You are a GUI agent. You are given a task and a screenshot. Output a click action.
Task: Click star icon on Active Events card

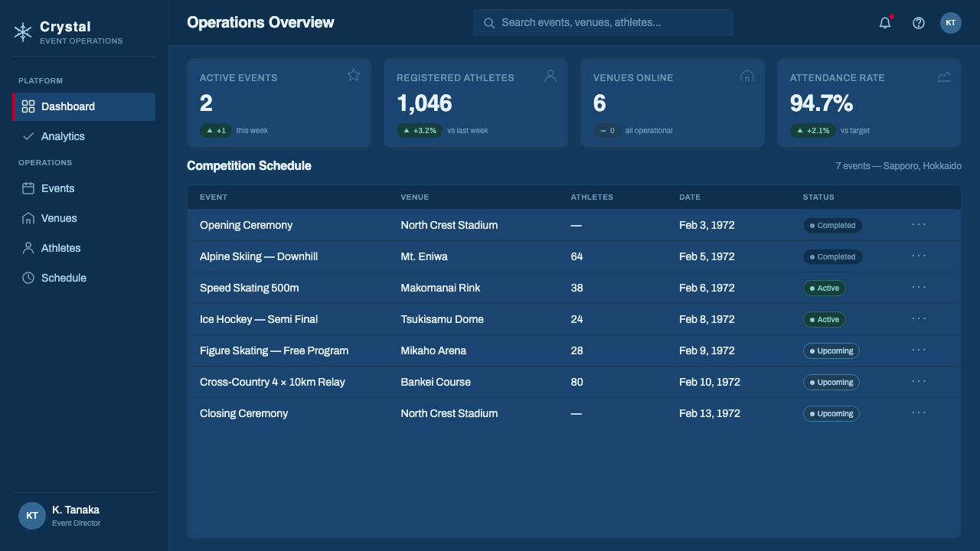coord(354,75)
